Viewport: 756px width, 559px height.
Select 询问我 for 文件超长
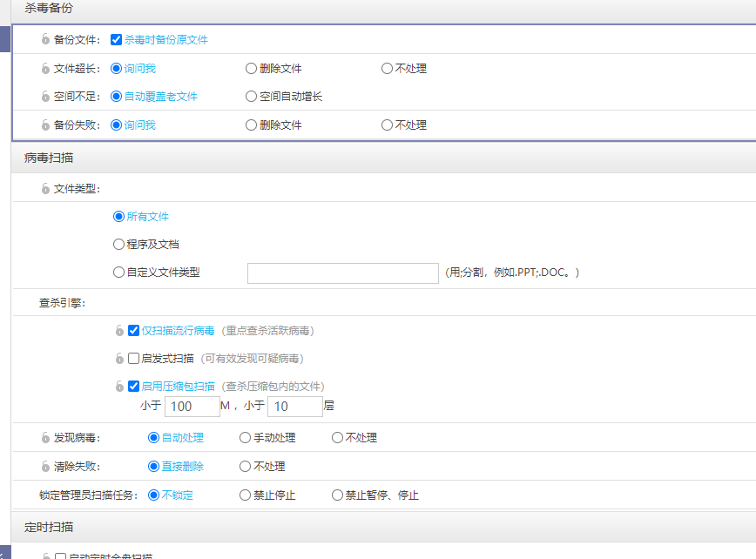116,69
